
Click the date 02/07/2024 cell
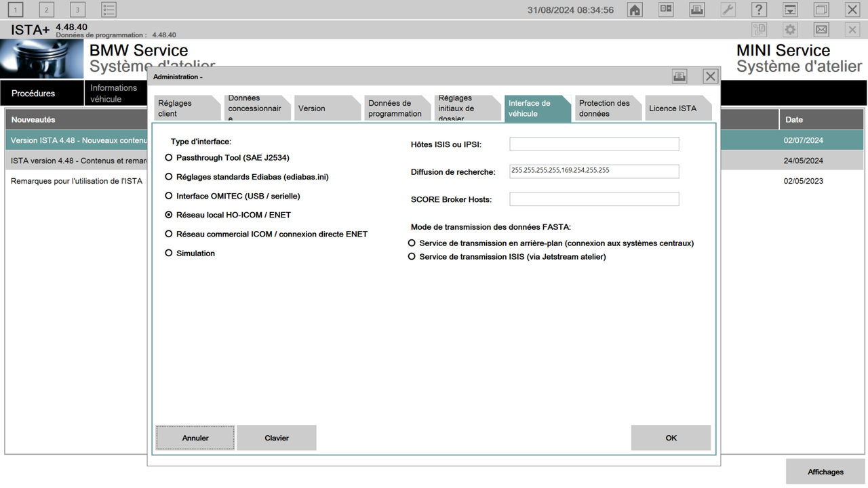(804, 140)
